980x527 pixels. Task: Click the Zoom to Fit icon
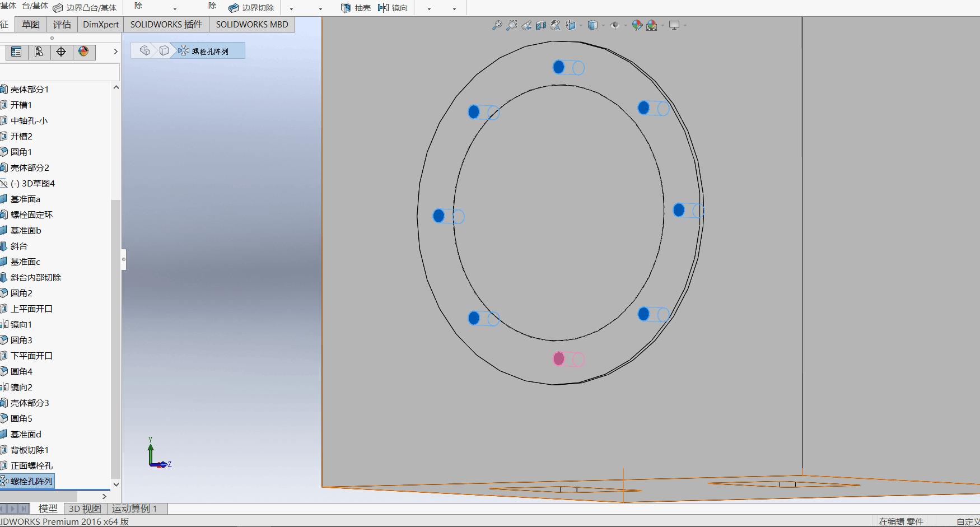click(x=497, y=25)
